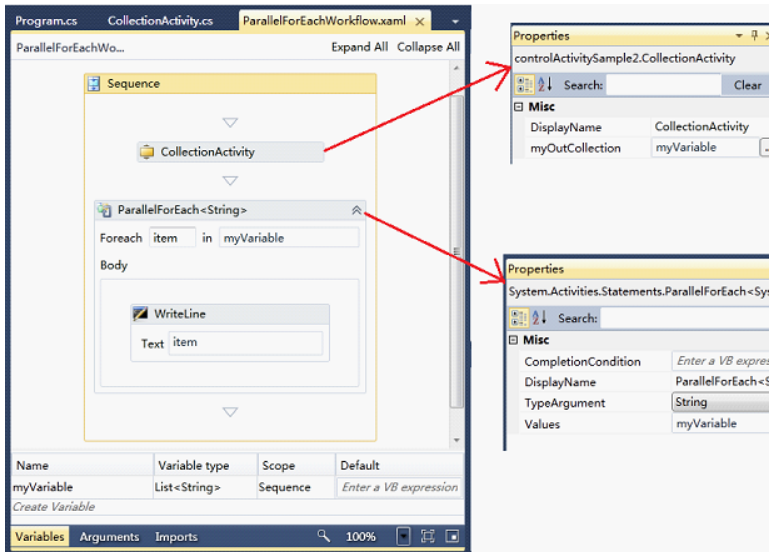Select the WriteLine activity header
Image resolution: width=777 pixels, height=560 pixels.
point(230,314)
